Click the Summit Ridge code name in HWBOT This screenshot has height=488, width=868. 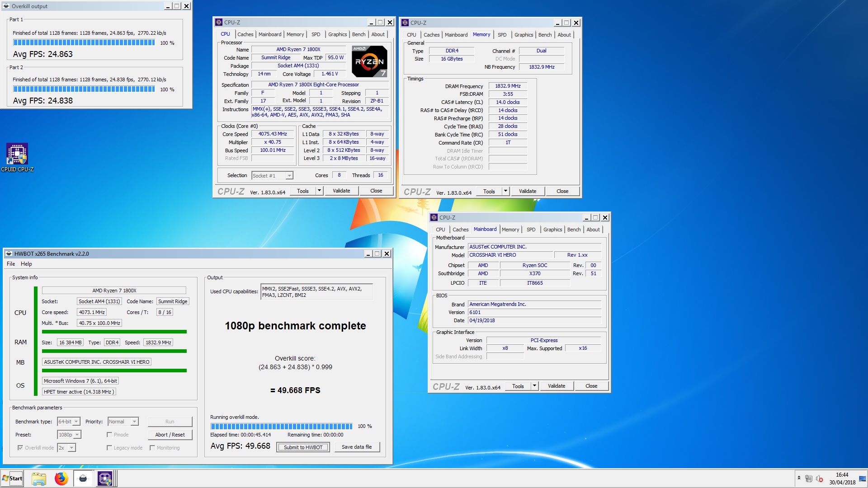point(173,301)
